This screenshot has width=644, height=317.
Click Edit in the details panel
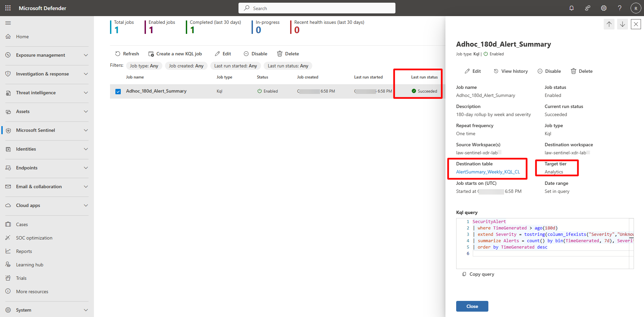tap(473, 71)
